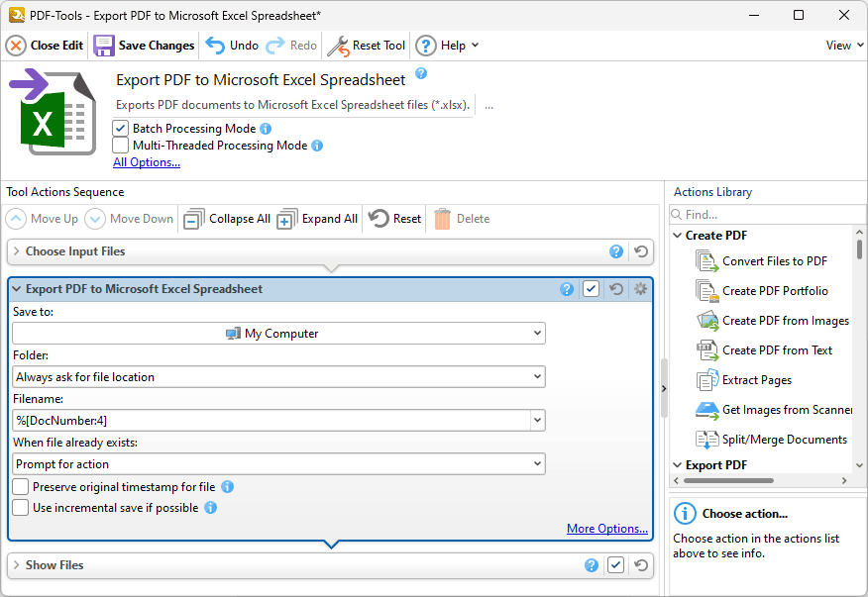Click the Filename input field
Screen dimensions: 868x597
[x=271, y=421]
